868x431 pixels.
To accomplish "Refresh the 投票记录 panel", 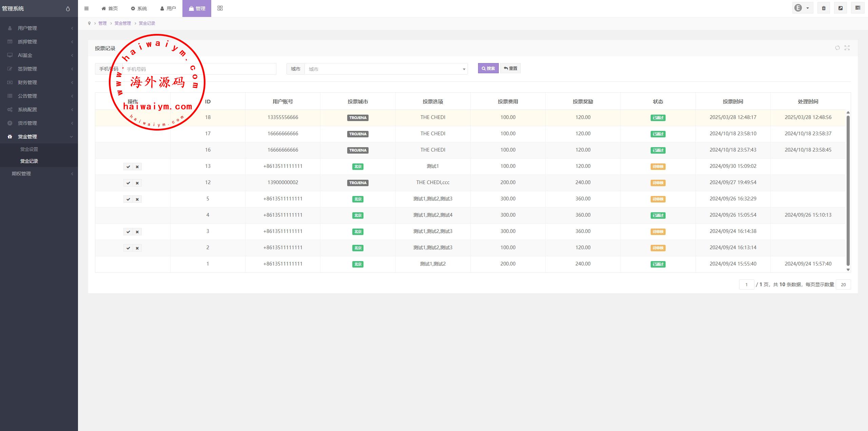I will coord(837,48).
